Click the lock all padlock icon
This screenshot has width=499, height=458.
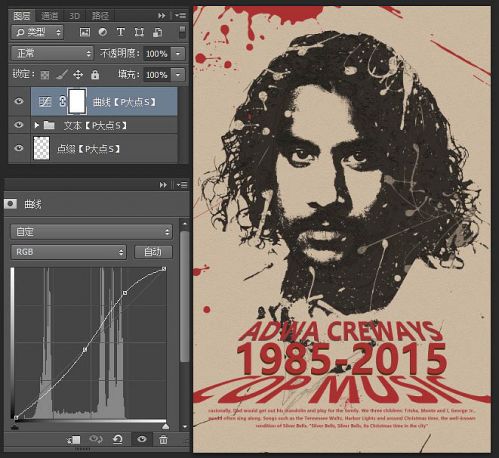95,75
